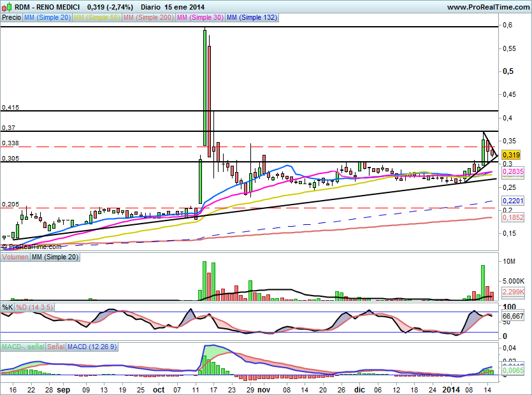Click the Volumen panel label

click(15, 257)
